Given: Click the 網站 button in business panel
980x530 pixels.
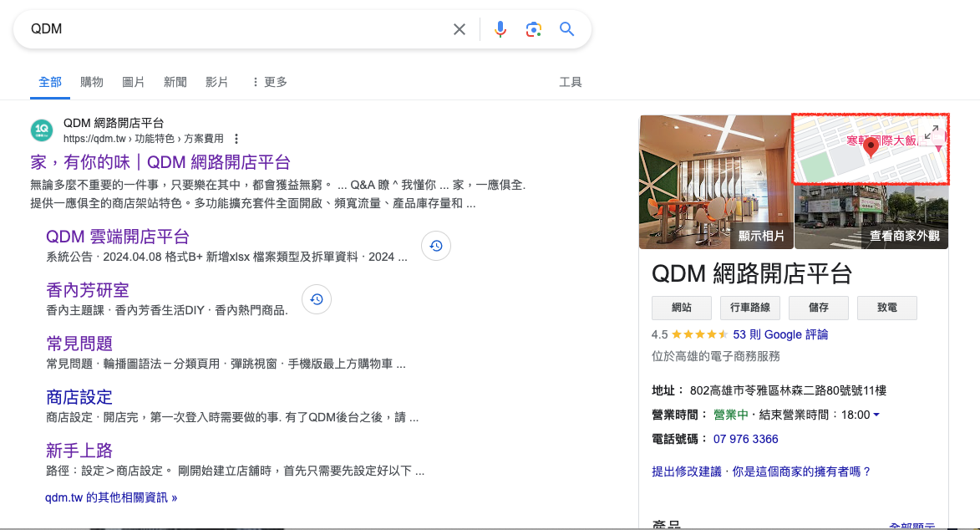Looking at the screenshot, I should (x=681, y=308).
